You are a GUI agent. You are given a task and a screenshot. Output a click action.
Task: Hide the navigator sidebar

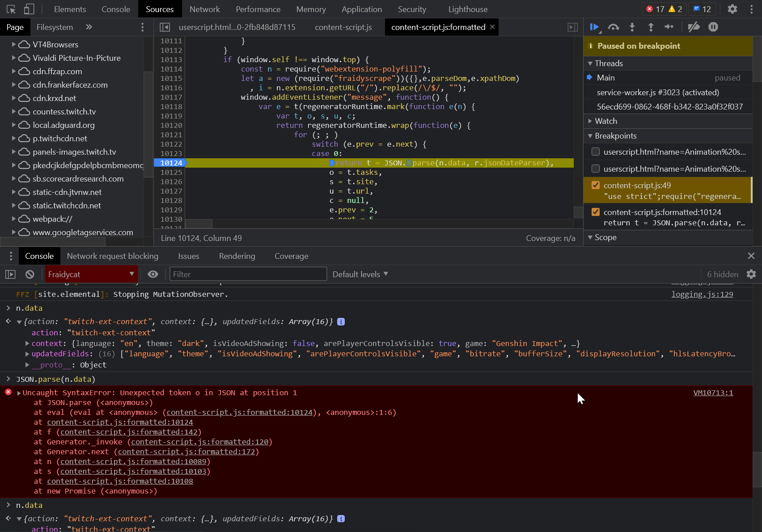point(165,27)
